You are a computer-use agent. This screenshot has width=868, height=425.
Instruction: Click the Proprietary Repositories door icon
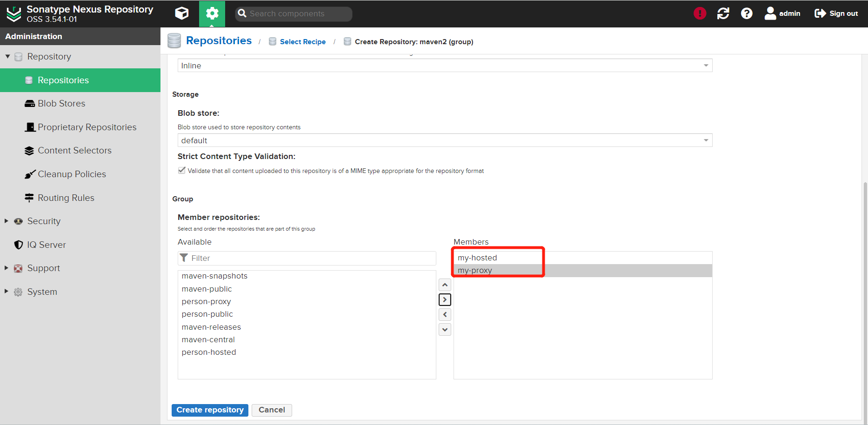pyautogui.click(x=30, y=127)
